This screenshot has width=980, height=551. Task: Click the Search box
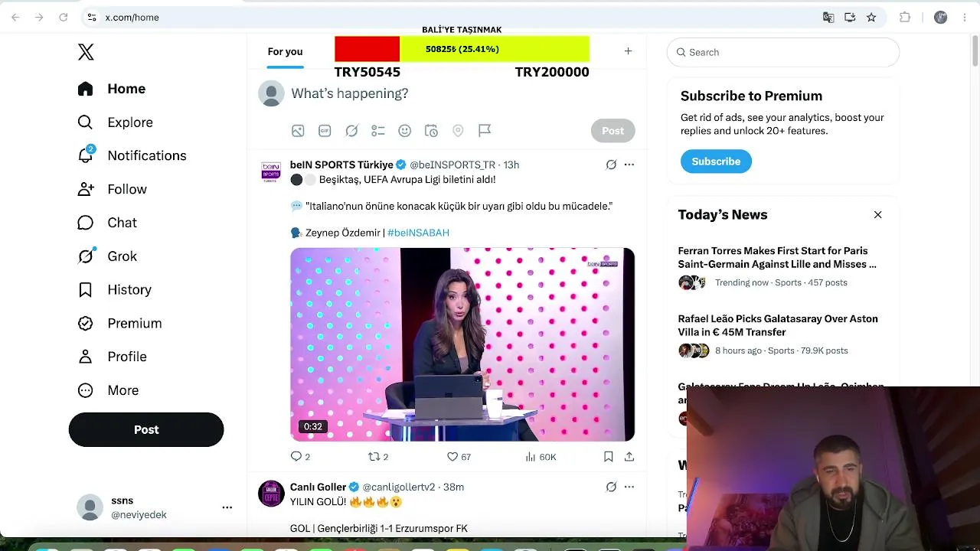tap(783, 52)
